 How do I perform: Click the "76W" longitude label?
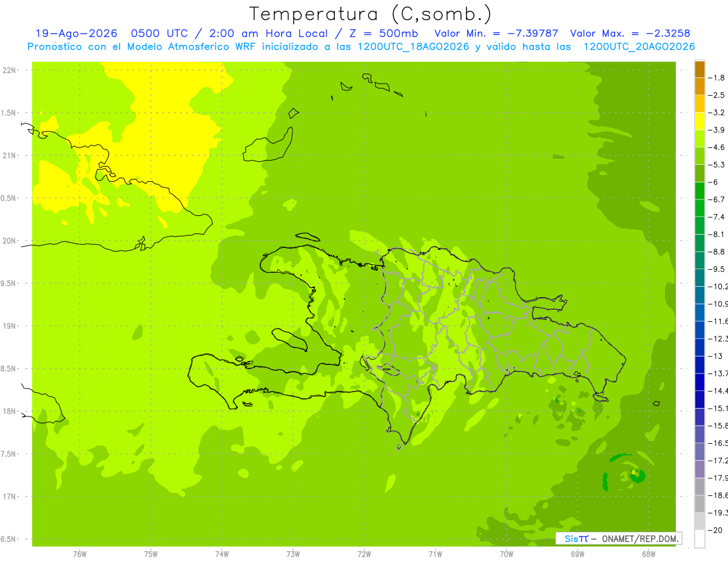pyautogui.click(x=80, y=554)
